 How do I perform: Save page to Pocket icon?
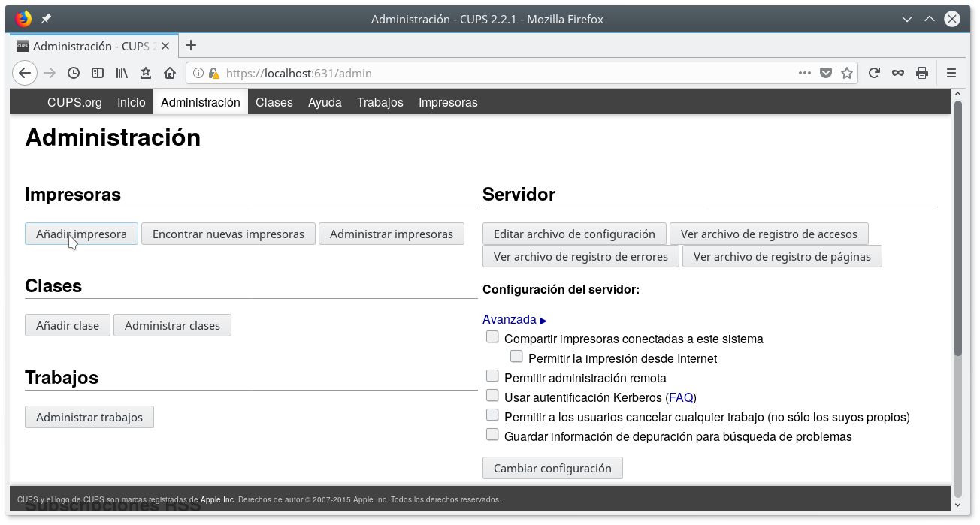(x=826, y=73)
